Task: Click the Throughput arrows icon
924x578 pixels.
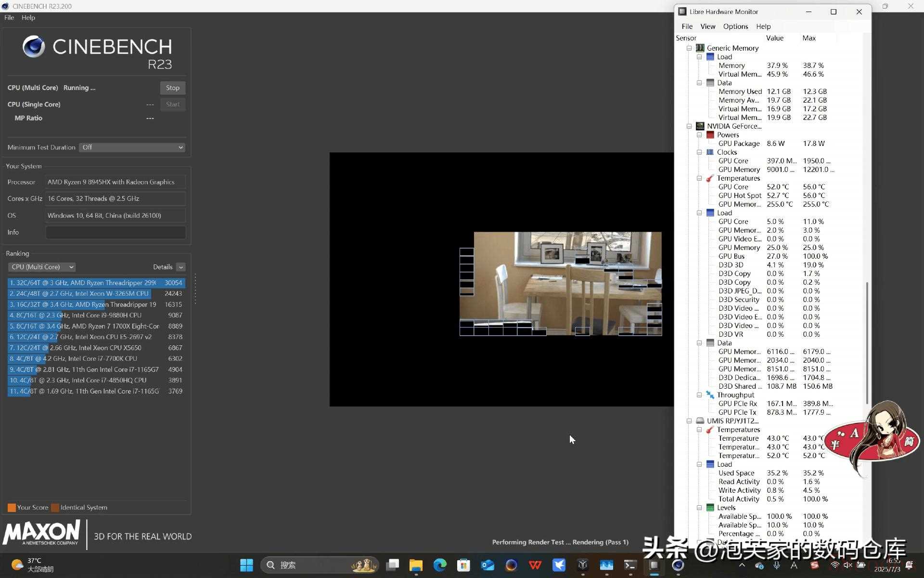Action: coord(710,395)
